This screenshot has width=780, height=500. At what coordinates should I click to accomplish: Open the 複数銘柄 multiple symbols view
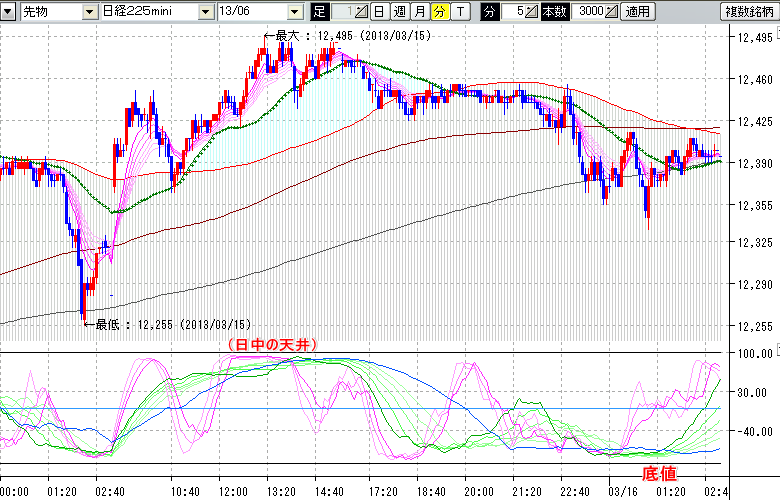(x=750, y=12)
